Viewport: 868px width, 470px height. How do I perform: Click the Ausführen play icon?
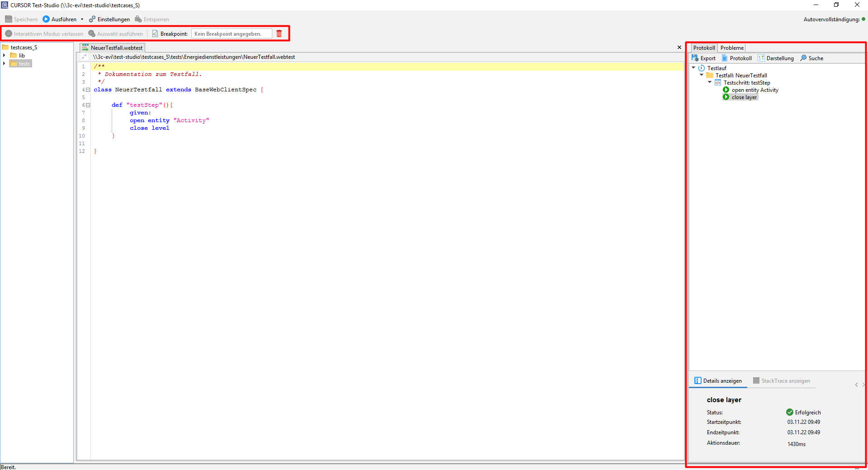click(x=46, y=19)
